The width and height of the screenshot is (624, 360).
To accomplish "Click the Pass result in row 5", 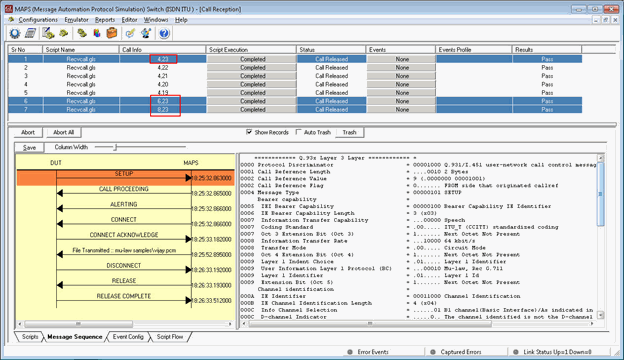I will (x=547, y=93).
